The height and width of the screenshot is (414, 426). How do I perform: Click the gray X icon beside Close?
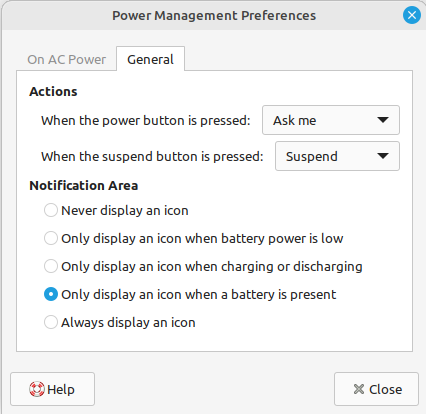coord(359,389)
